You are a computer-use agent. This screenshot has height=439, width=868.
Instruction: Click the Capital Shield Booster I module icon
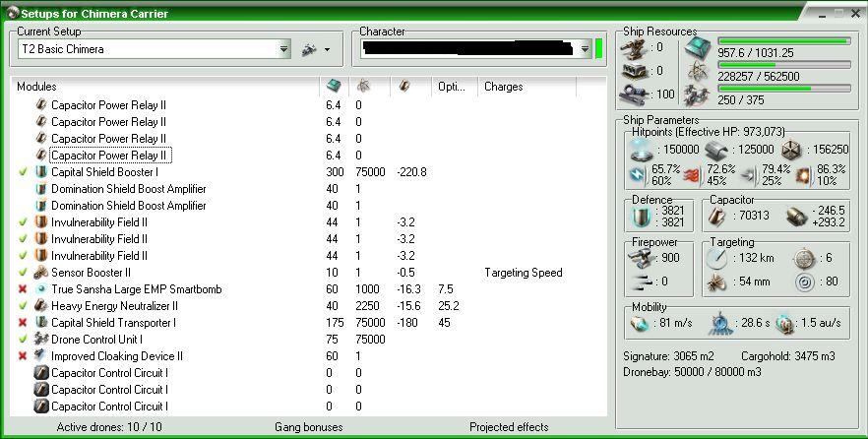click(41, 172)
